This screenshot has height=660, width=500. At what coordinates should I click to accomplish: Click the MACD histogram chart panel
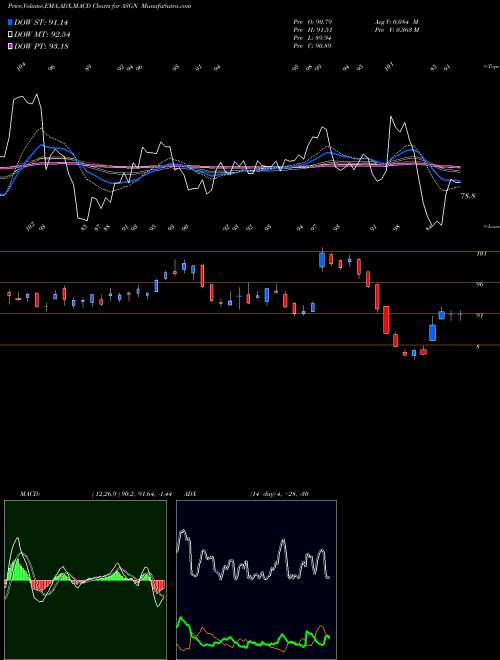click(85, 580)
